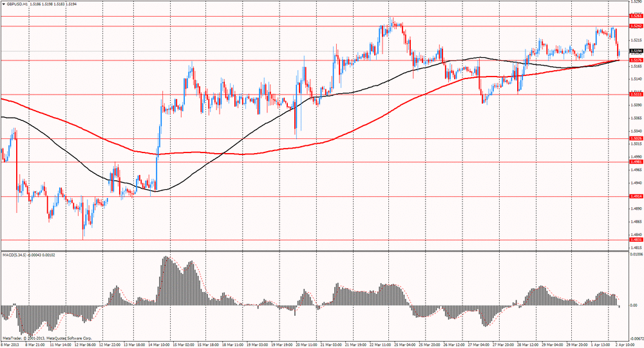The image size is (644, 348).
Task: Click the 11 Mar 14:00 time label
Action: (x=60, y=345)
